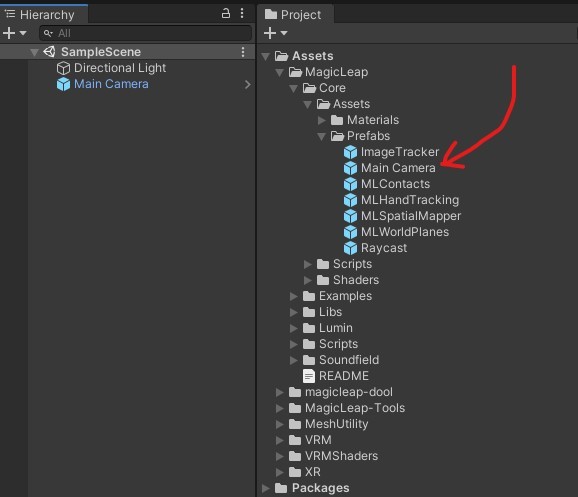
Task: Open SampleScene's three-dot options menu
Action: [243, 52]
